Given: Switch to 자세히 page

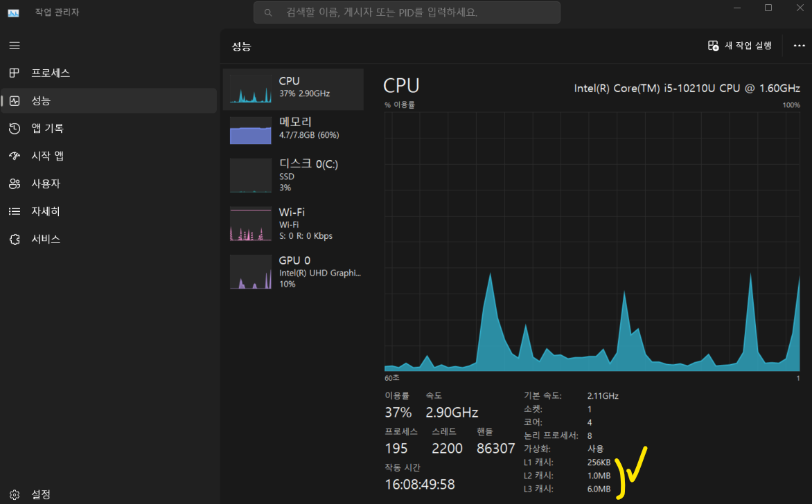Looking at the screenshot, I should point(46,211).
